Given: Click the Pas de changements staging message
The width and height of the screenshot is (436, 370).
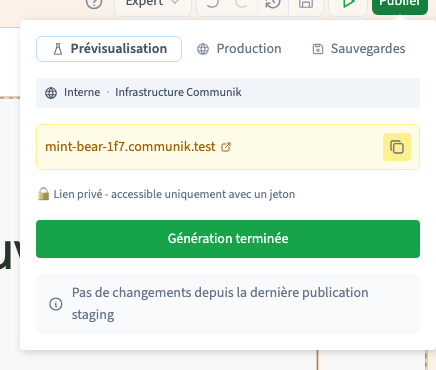Looking at the screenshot, I should (220, 303).
